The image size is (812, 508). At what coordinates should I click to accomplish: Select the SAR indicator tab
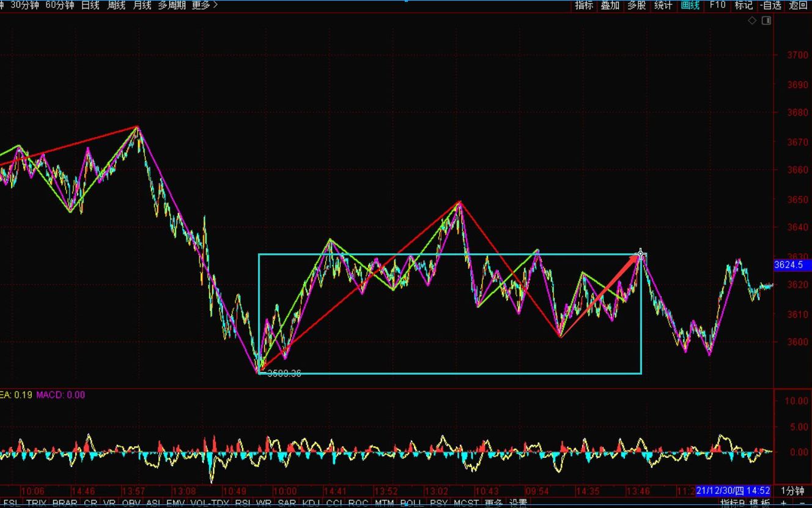tap(287, 503)
